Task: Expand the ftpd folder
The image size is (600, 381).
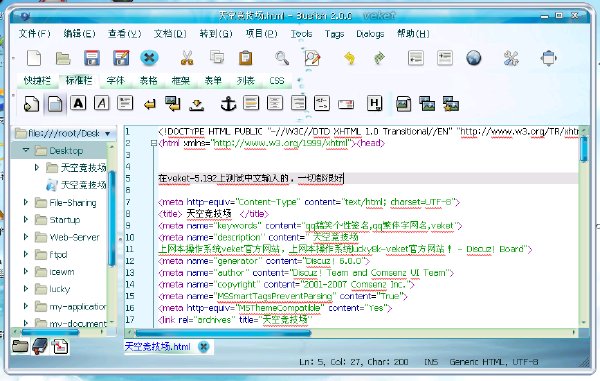Action: [26, 254]
